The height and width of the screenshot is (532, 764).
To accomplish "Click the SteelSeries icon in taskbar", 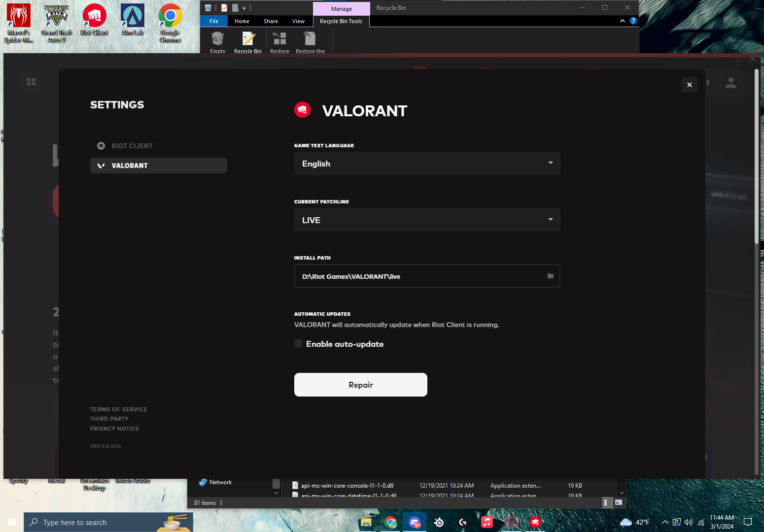I will [439, 522].
